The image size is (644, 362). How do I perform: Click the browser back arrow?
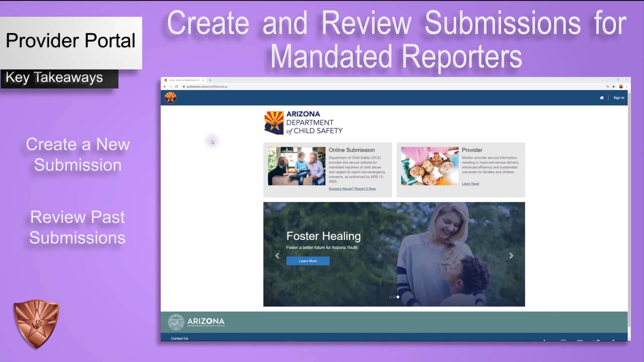[165, 86]
